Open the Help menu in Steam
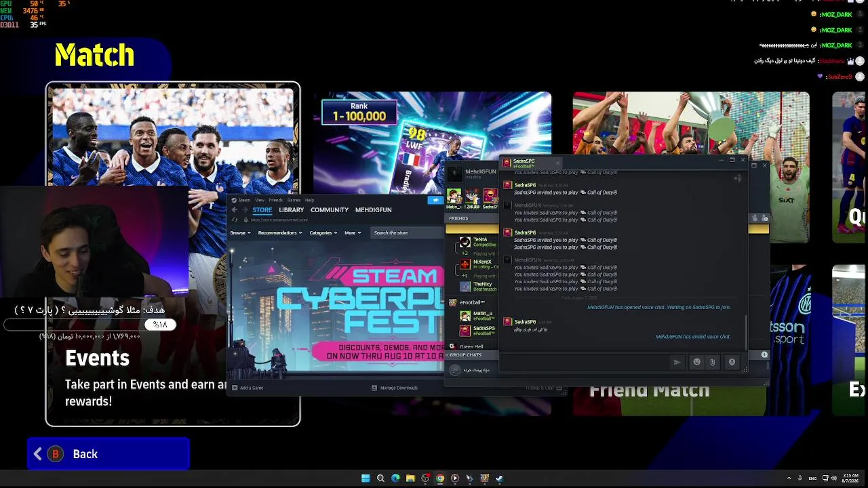This screenshot has height=488, width=868. pyautogui.click(x=309, y=200)
